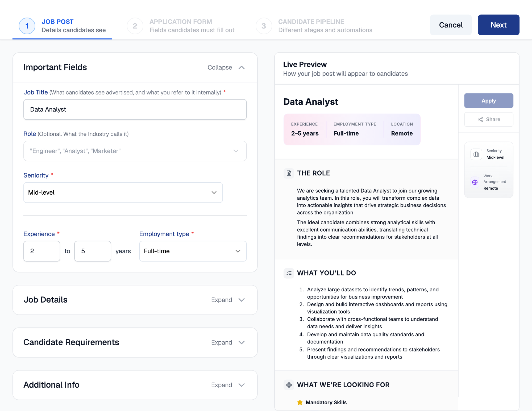The height and width of the screenshot is (411, 532).
Task: Click the maximum experience field showing 5
Action: [93, 251]
